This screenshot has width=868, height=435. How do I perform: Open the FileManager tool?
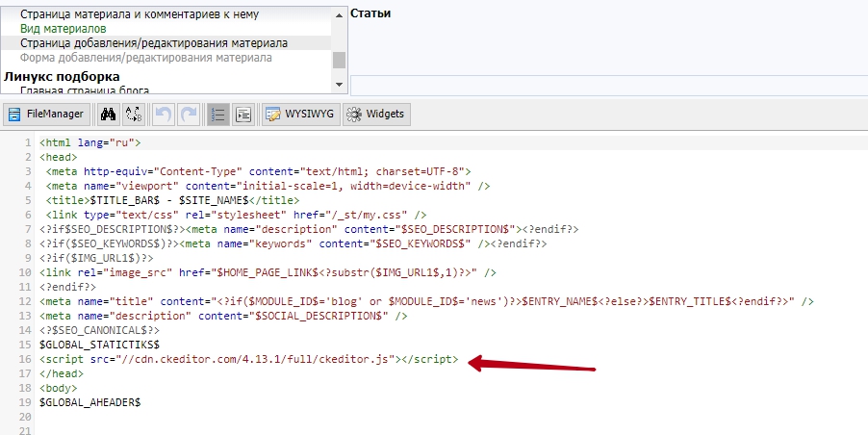point(46,115)
